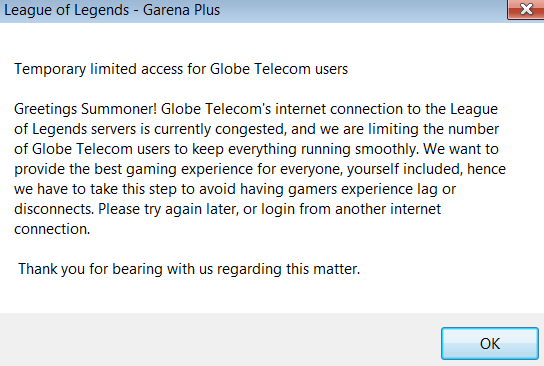
Task: Click the Garena Plus words in title
Action: (181, 10)
